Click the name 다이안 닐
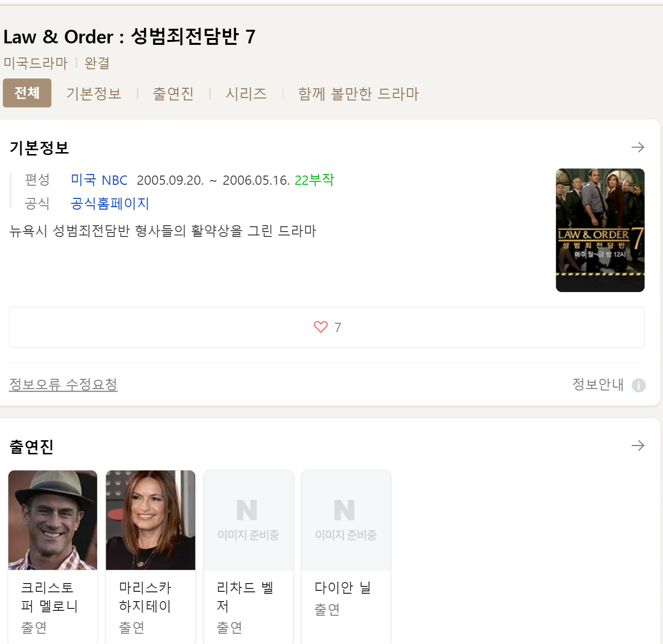This screenshot has width=663, height=644. pyautogui.click(x=342, y=587)
